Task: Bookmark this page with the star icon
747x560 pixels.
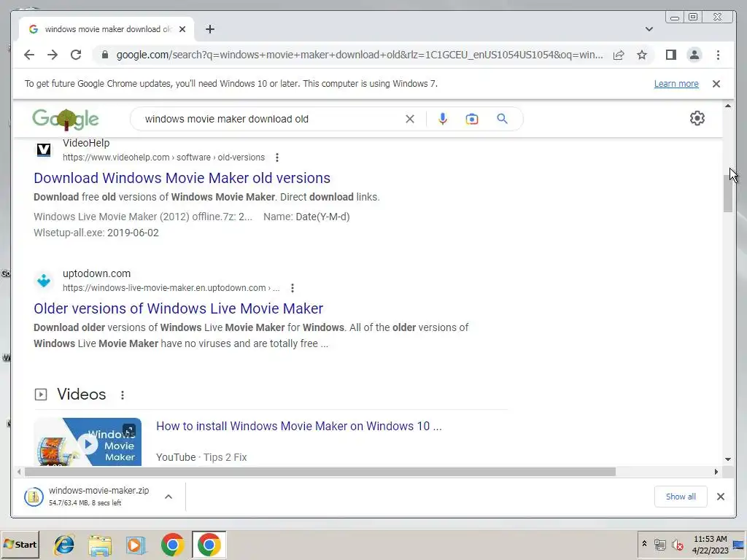Action: point(642,55)
